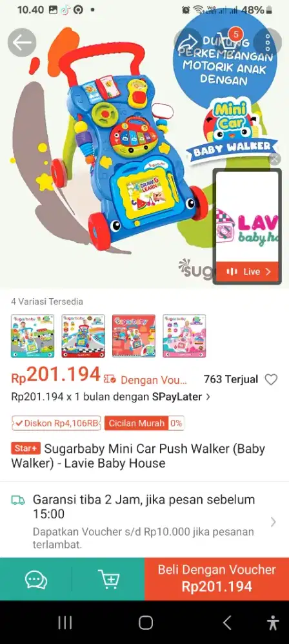Screen dimensions: 289x644
Task: Tap the Android home navigation button
Action: tap(146, 623)
